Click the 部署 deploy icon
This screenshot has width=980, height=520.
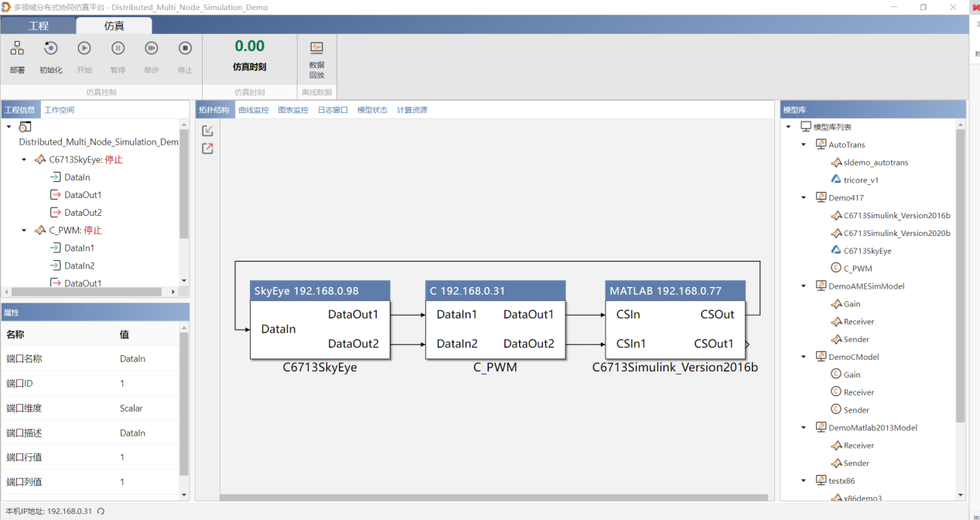(17, 48)
